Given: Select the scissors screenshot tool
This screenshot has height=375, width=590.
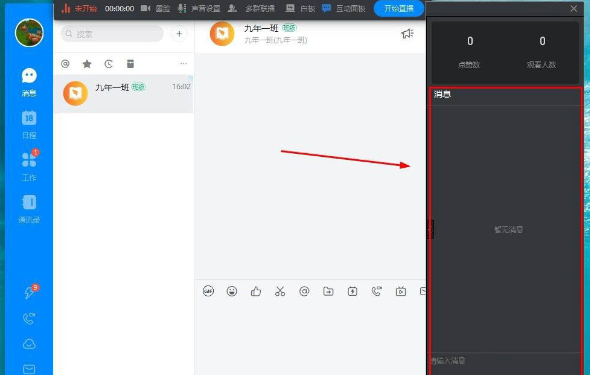Looking at the screenshot, I should pos(280,291).
